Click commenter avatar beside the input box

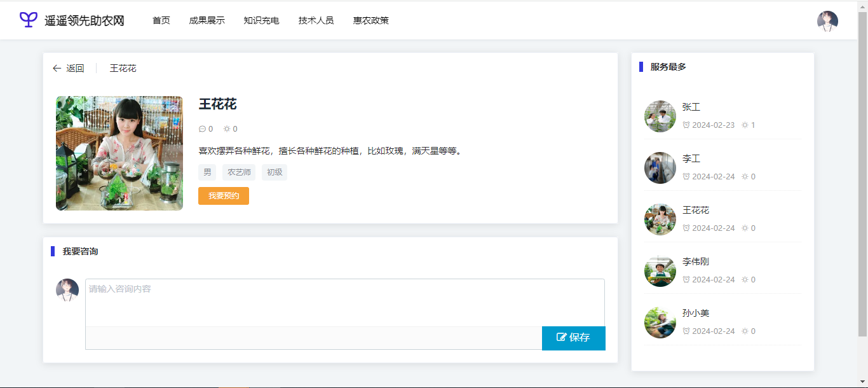67,290
